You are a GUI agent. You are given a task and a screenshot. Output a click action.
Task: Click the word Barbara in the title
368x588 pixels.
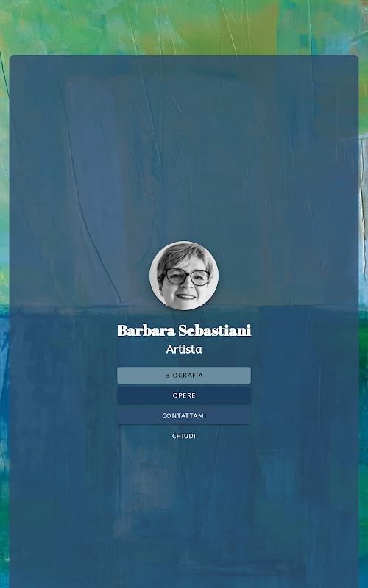click(x=146, y=330)
